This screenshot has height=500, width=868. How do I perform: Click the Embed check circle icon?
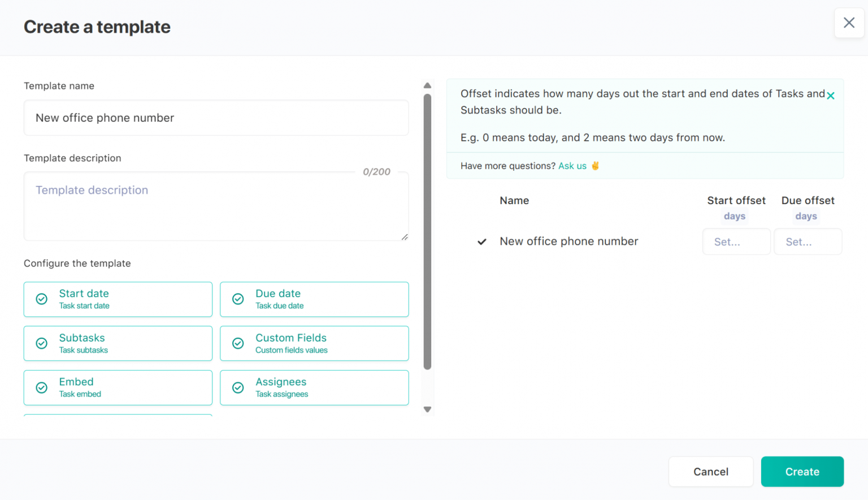[41, 387]
